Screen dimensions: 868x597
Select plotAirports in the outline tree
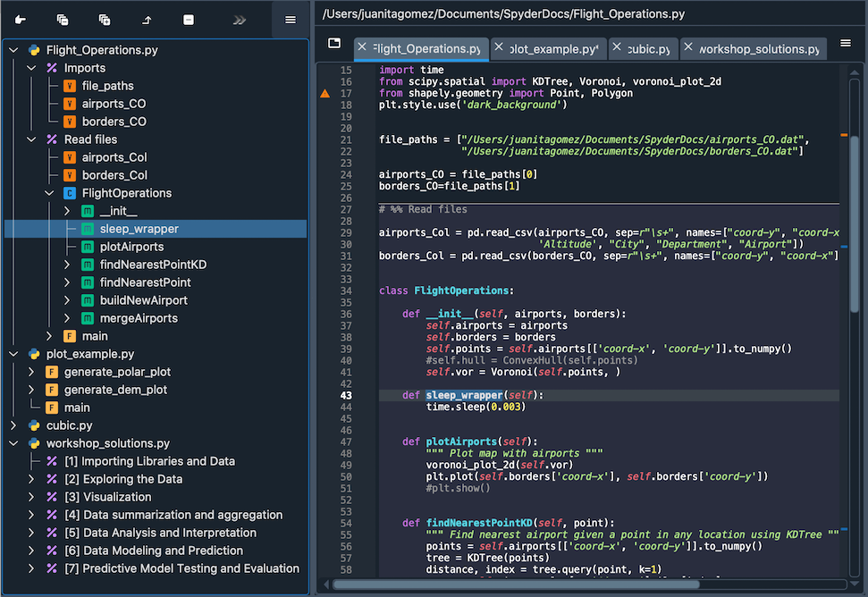coord(131,247)
